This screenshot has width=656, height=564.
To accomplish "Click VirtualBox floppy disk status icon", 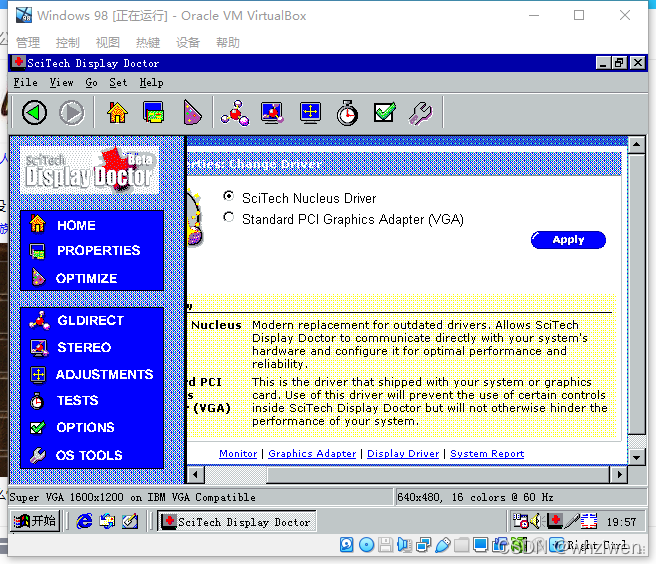I will pyautogui.click(x=385, y=545).
